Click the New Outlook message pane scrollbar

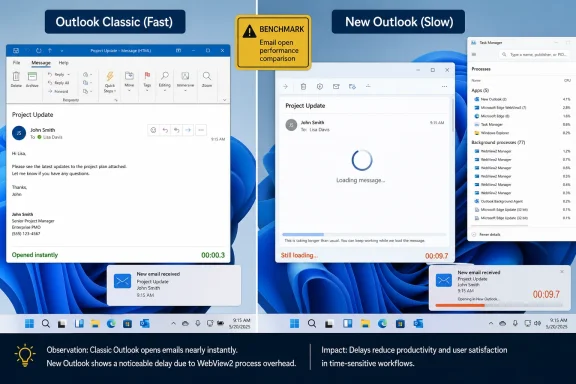[x=452, y=114]
